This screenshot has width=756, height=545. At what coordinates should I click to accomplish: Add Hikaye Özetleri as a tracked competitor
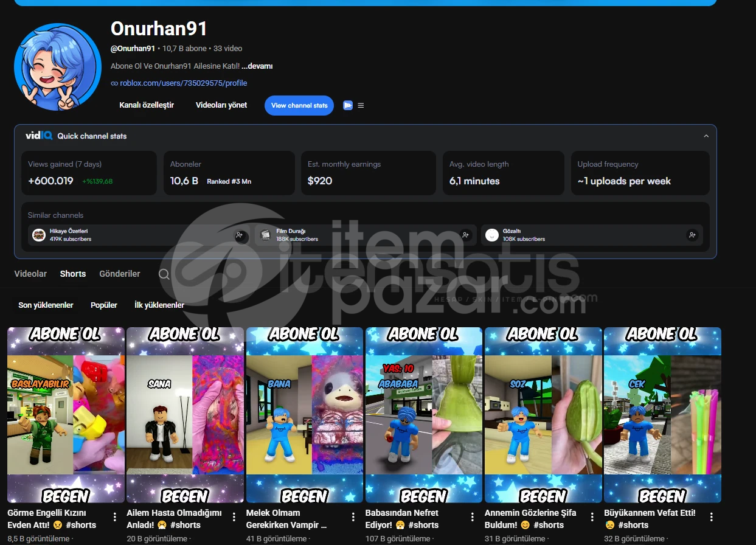[240, 235]
